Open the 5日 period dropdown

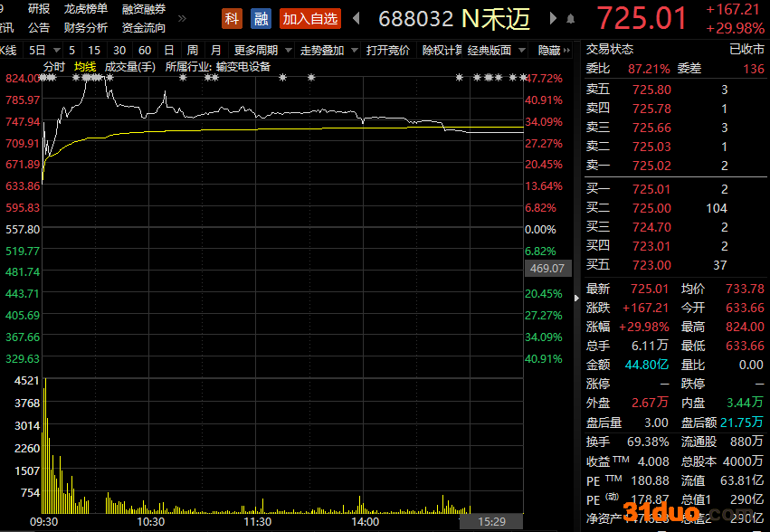[43, 50]
